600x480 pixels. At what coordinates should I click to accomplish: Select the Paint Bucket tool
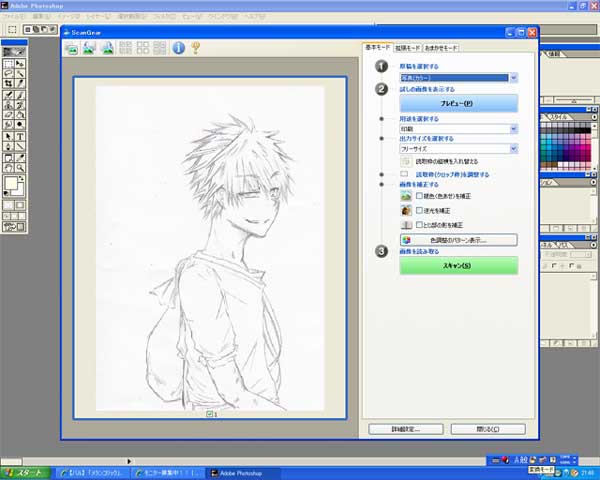[20, 114]
